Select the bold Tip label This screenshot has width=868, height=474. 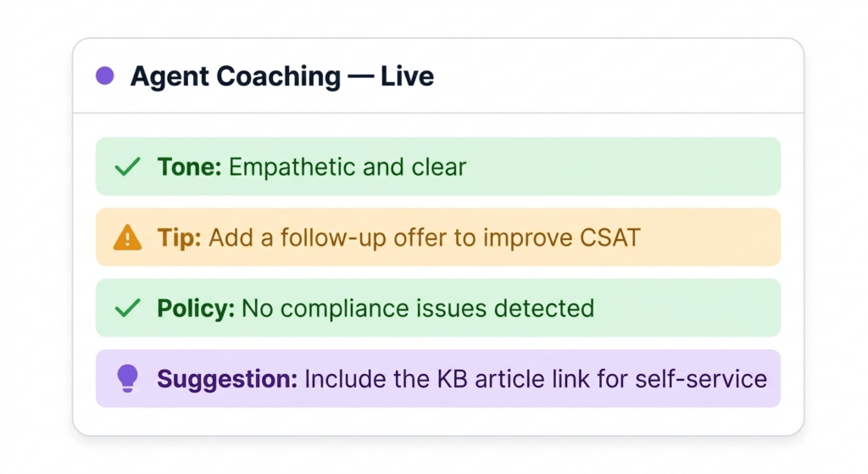[179, 237]
